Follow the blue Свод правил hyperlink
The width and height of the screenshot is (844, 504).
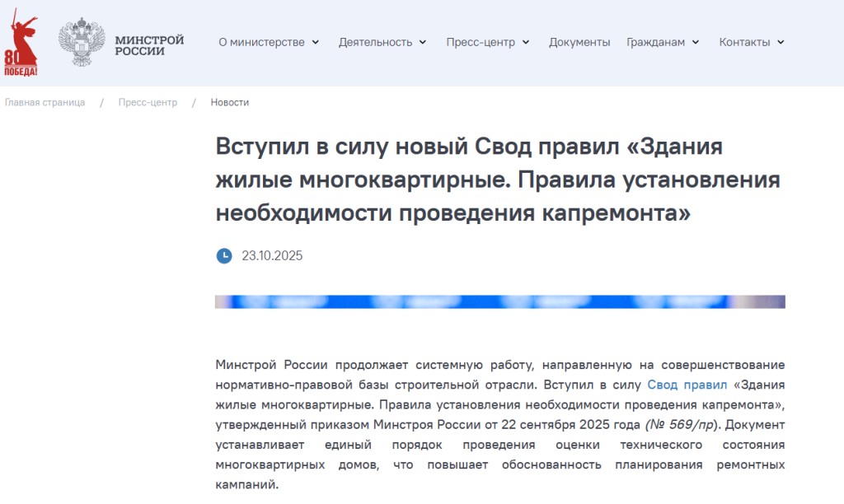[x=687, y=385]
